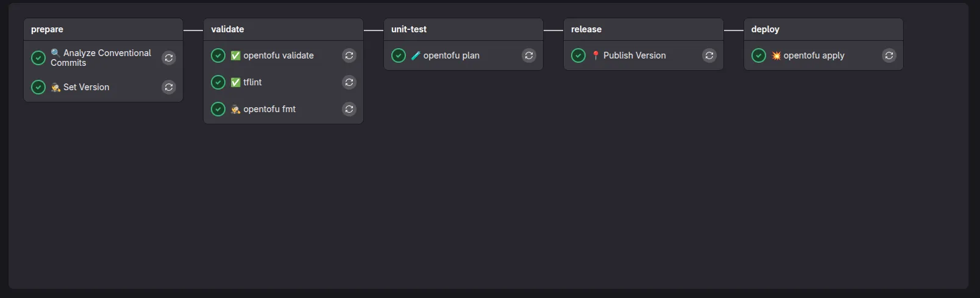Viewport: 980px width, 298px height.
Task: Click the deploy stage header
Action: [x=765, y=29]
